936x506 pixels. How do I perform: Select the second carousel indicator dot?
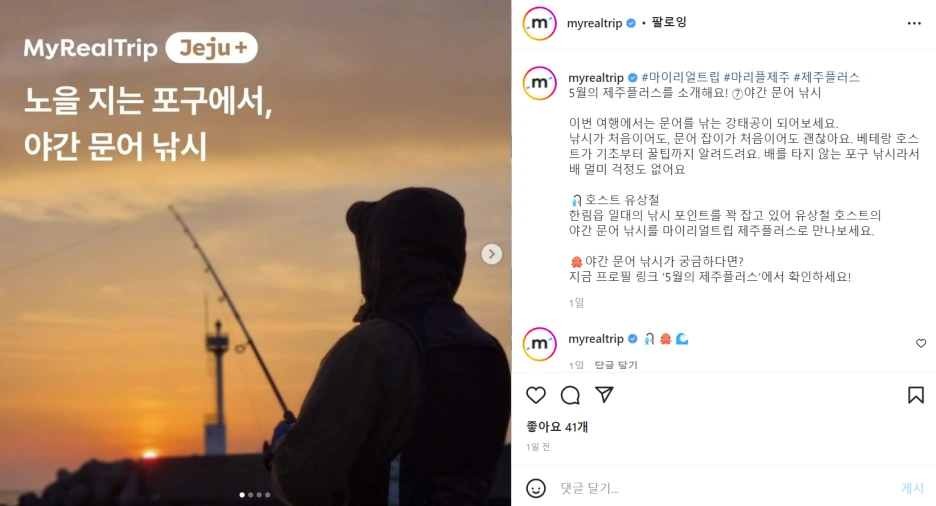[x=250, y=495]
